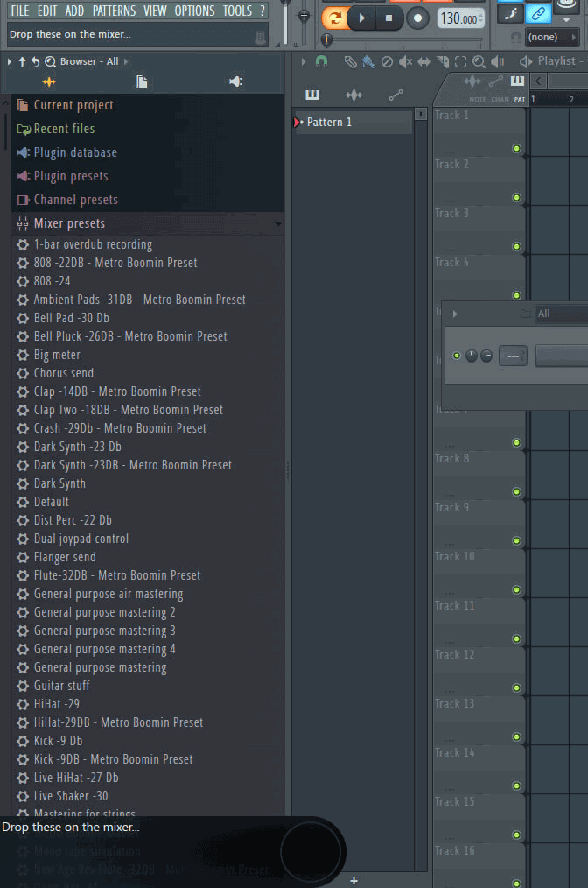
Task: Toggle pattern/song loop mode button
Action: point(333,18)
